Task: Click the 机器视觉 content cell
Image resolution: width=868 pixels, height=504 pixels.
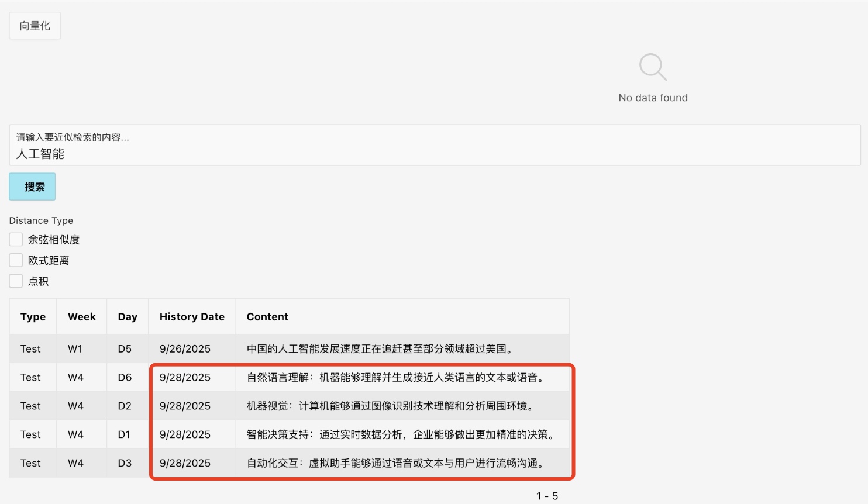Action: pos(390,406)
